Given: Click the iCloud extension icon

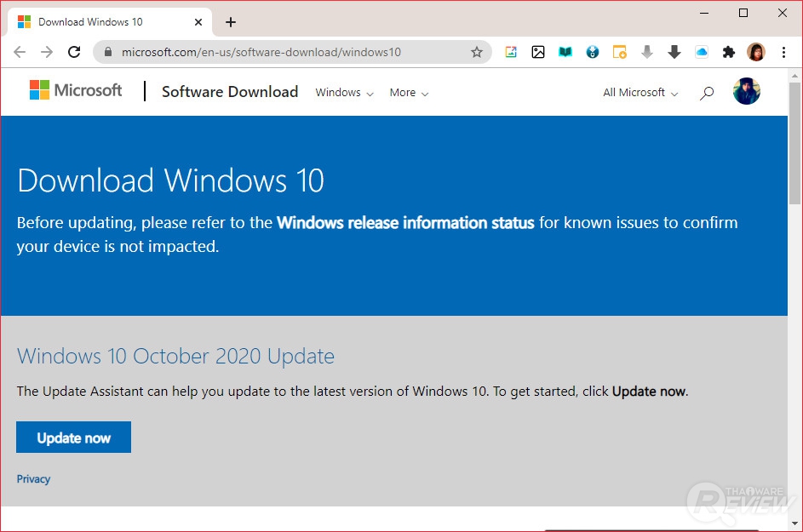Looking at the screenshot, I should [701, 52].
